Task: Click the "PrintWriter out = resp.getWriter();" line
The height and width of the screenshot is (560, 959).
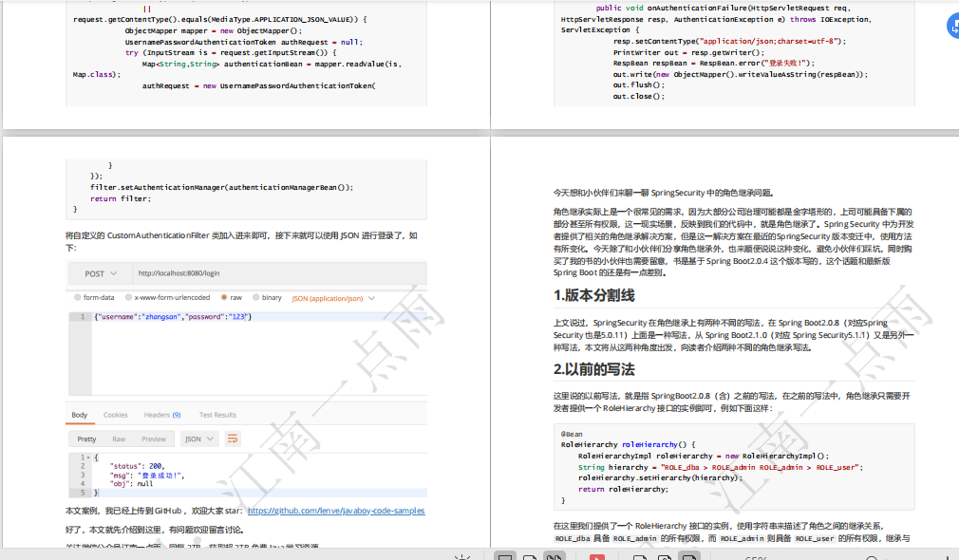Action: (688, 52)
